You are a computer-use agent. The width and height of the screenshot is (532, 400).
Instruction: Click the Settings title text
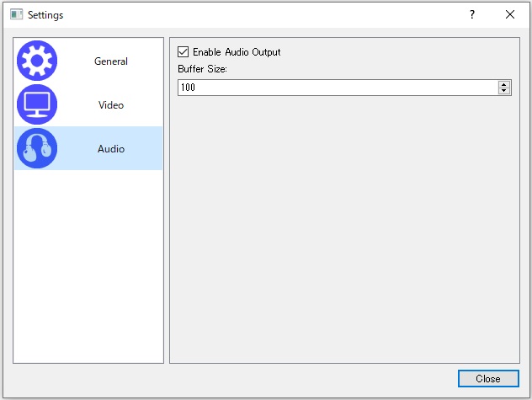click(x=45, y=15)
